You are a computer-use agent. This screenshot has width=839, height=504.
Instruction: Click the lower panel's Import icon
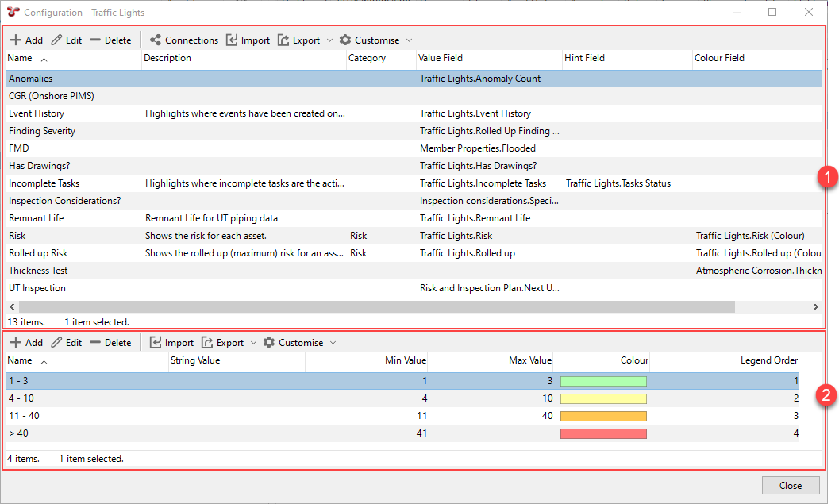pos(156,343)
